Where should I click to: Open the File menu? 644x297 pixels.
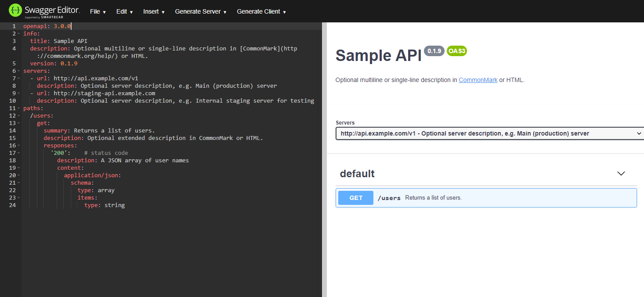click(x=98, y=12)
